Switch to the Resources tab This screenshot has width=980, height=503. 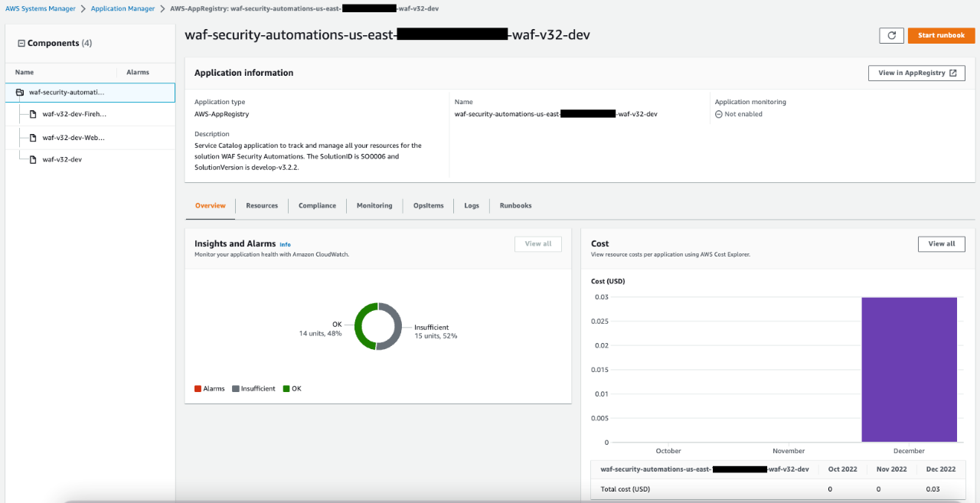262,205
